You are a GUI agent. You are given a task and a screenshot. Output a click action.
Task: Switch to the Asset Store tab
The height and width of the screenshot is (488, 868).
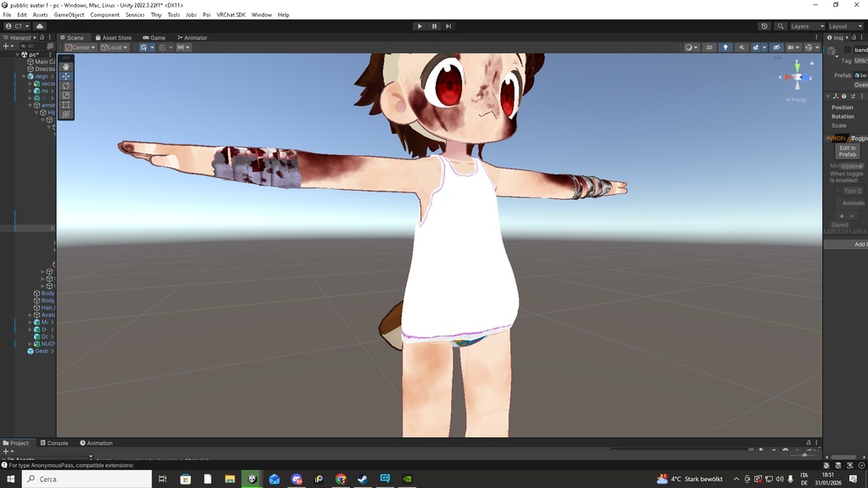point(114,37)
